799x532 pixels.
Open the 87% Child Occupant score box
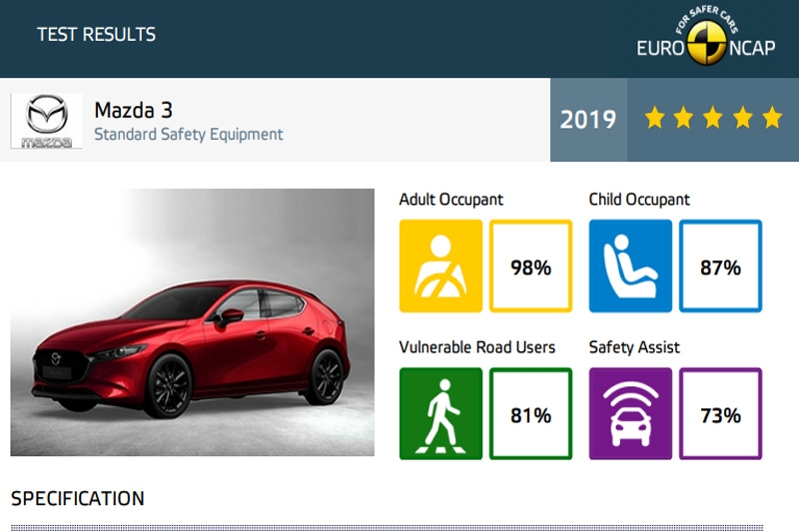pyautogui.click(x=720, y=266)
